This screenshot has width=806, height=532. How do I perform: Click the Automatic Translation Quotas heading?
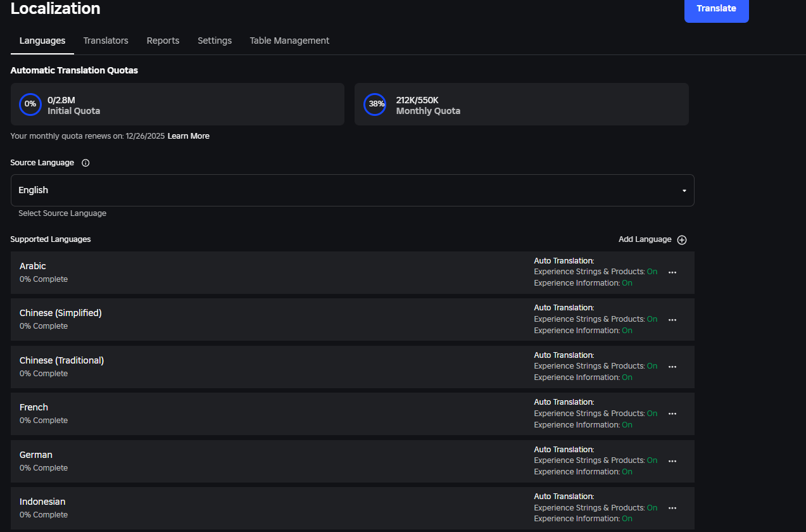pyautogui.click(x=74, y=70)
